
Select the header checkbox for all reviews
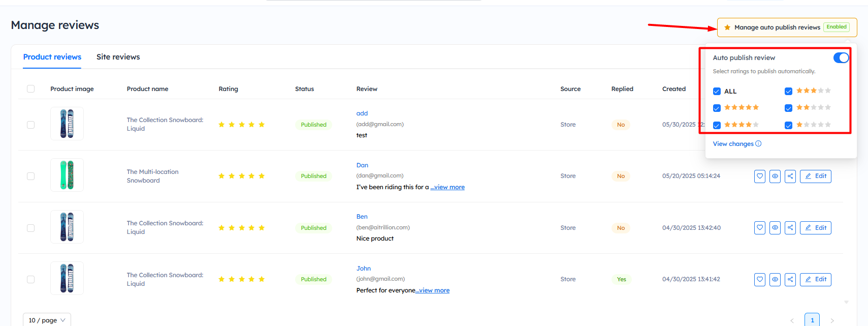tap(31, 89)
